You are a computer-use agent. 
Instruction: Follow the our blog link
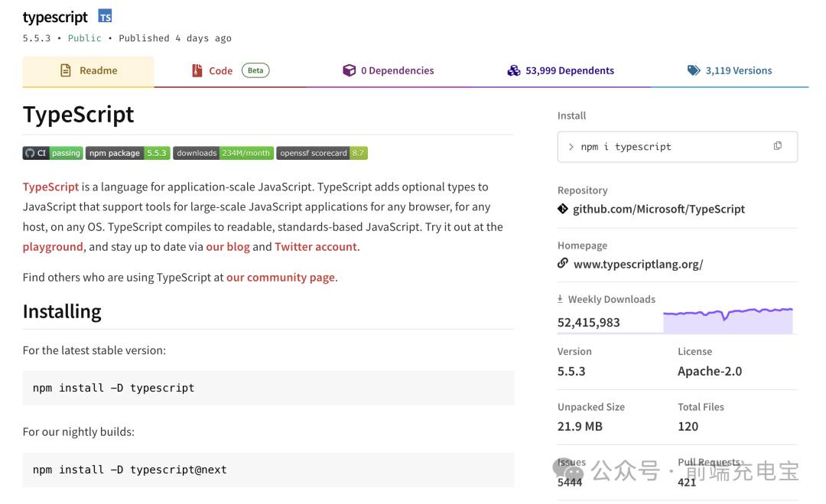[x=228, y=247]
